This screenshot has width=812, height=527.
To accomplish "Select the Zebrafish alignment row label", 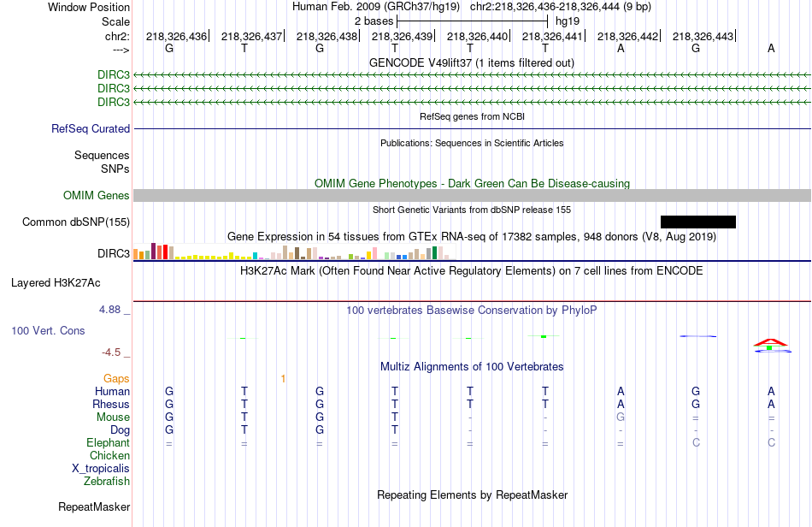I will tap(107, 481).
